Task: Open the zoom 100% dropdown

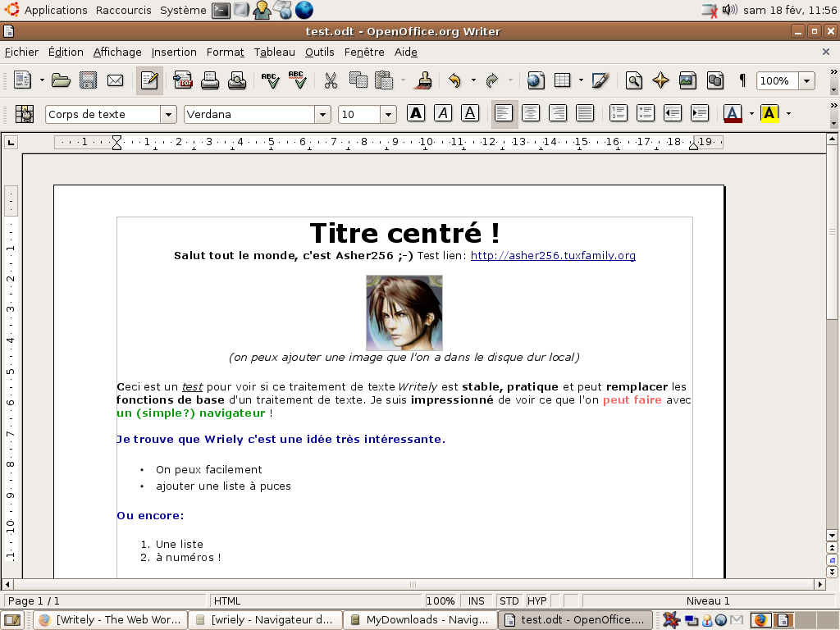Action: click(807, 81)
